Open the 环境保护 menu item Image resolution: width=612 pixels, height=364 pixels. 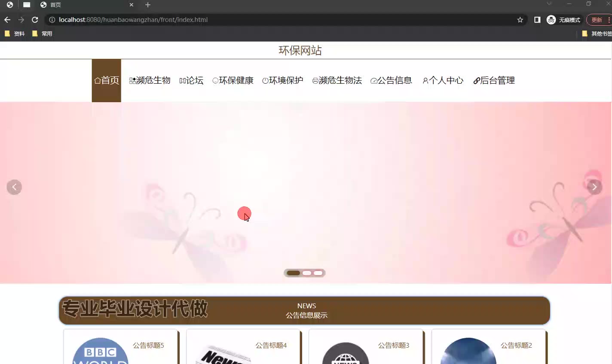283,80
